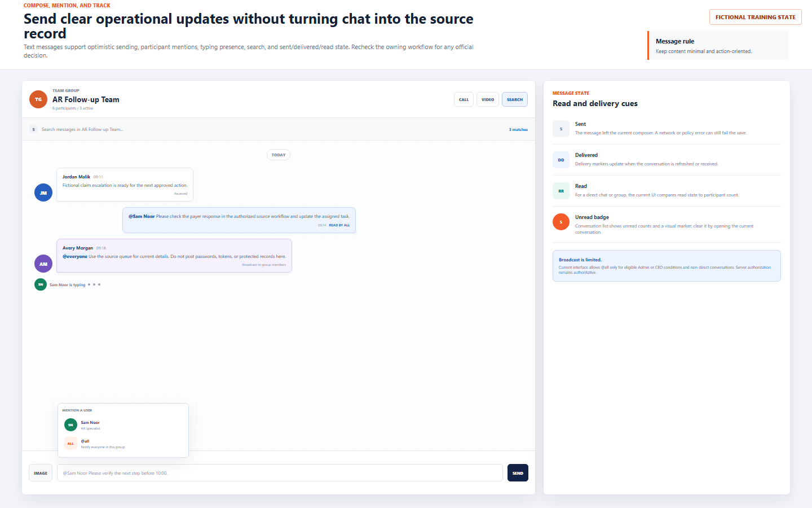Click the TODAY date chip
Screen dimensions: 812x508
(279, 155)
